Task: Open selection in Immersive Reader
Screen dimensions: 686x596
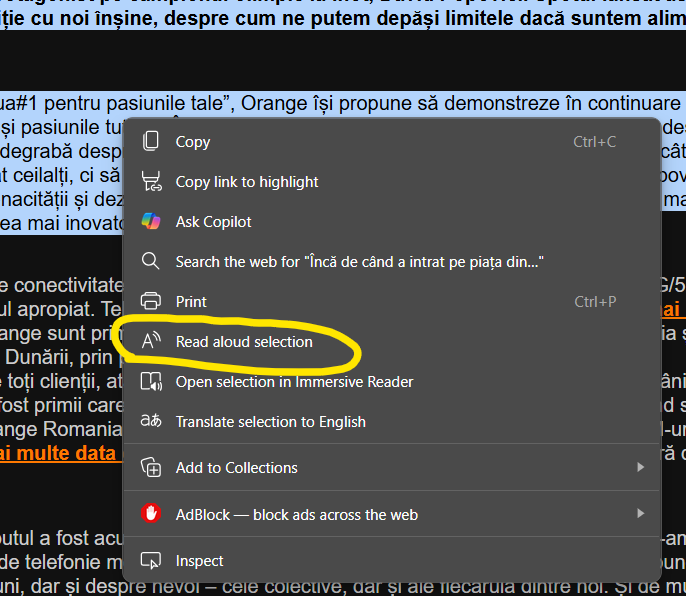Action: [x=392, y=382]
